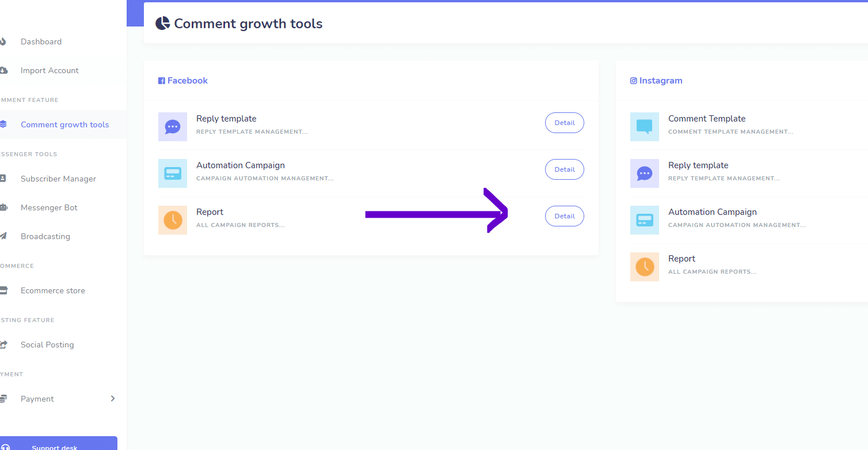The height and width of the screenshot is (450, 868).
Task: Click the Facebook Reply template chat icon
Action: [x=173, y=127]
